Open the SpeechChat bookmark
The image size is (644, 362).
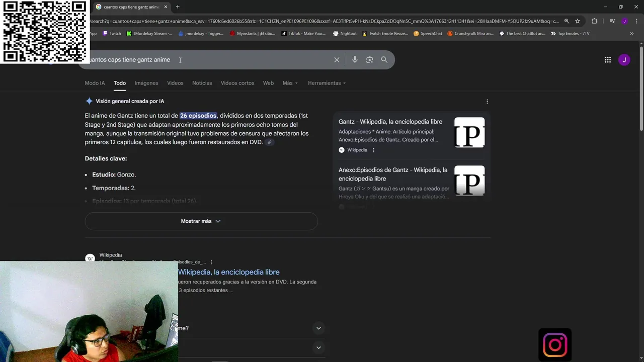point(428,34)
